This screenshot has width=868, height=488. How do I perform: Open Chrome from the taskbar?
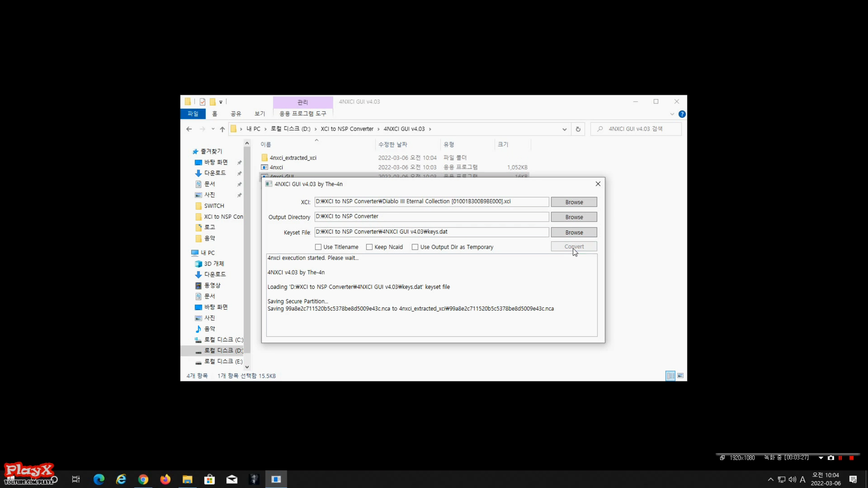click(x=143, y=479)
